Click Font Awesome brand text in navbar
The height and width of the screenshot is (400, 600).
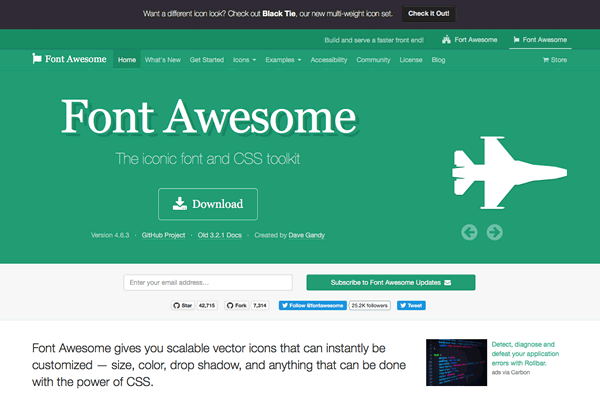[x=76, y=59]
